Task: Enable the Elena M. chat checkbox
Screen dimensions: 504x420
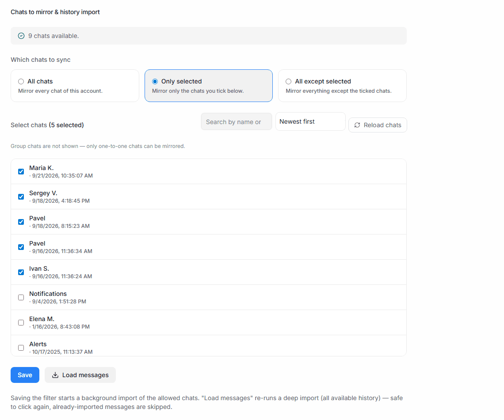Action: [21, 323]
